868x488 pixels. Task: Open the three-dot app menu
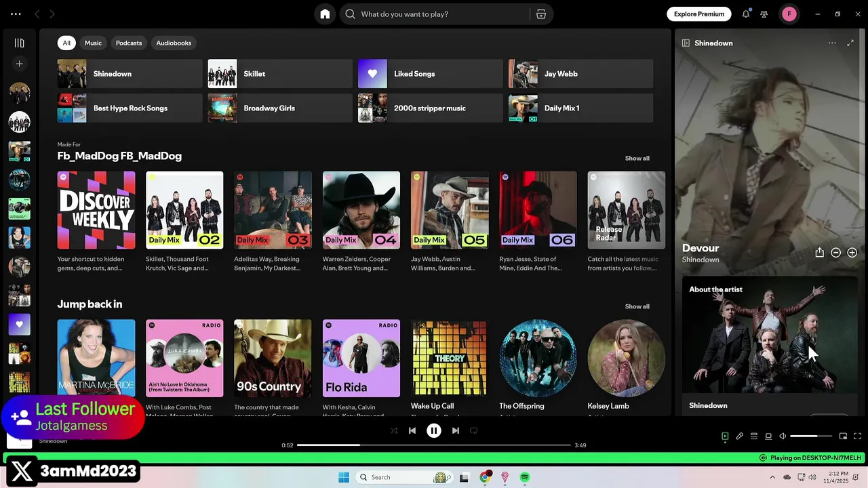pyautogui.click(x=16, y=14)
